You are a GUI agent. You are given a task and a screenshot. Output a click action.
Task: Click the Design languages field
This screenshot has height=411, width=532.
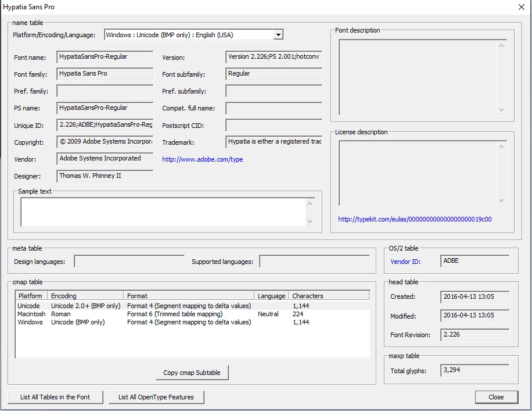[x=130, y=261]
